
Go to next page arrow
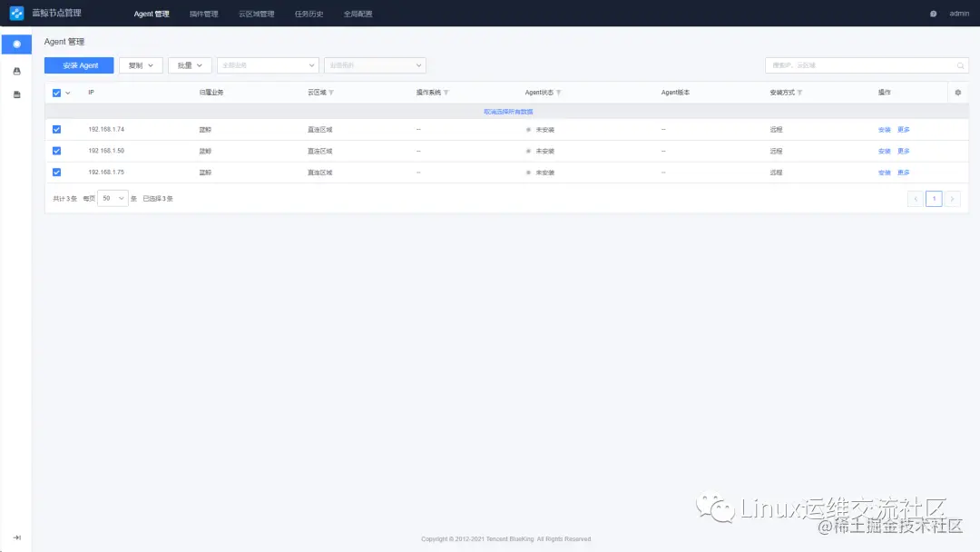coord(952,199)
